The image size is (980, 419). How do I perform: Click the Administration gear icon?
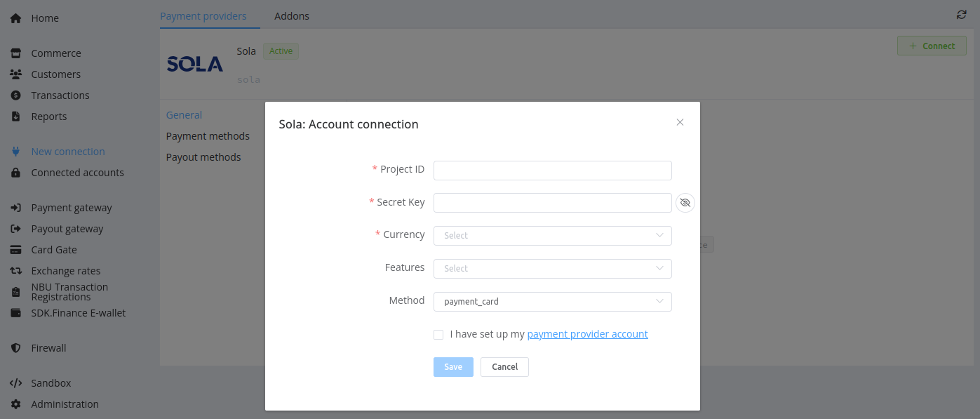point(15,404)
